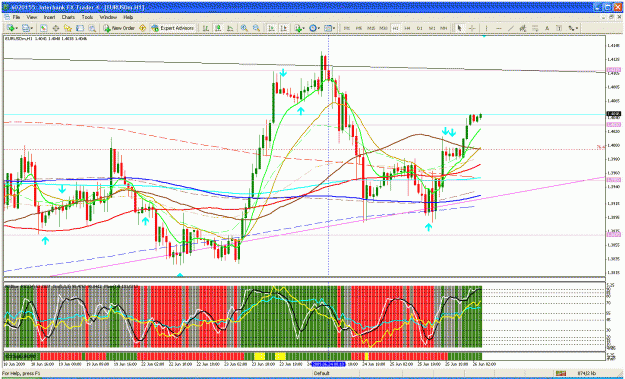Open the Window menu

pyautogui.click(x=108, y=17)
